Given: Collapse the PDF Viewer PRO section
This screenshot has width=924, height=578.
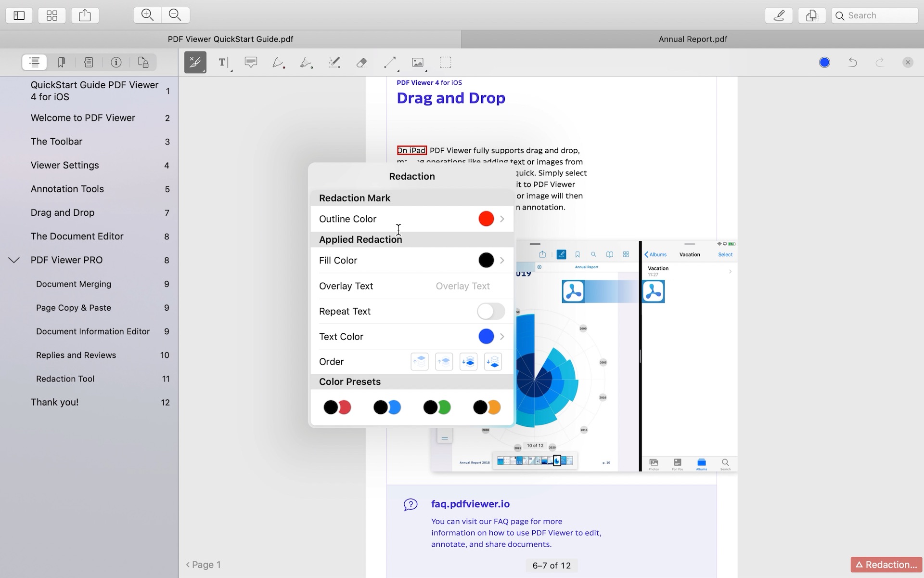Looking at the screenshot, I should (x=14, y=260).
